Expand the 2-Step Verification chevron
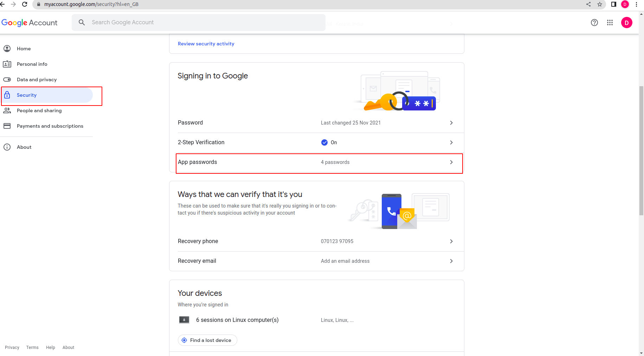This screenshot has height=356, width=644. tap(451, 142)
